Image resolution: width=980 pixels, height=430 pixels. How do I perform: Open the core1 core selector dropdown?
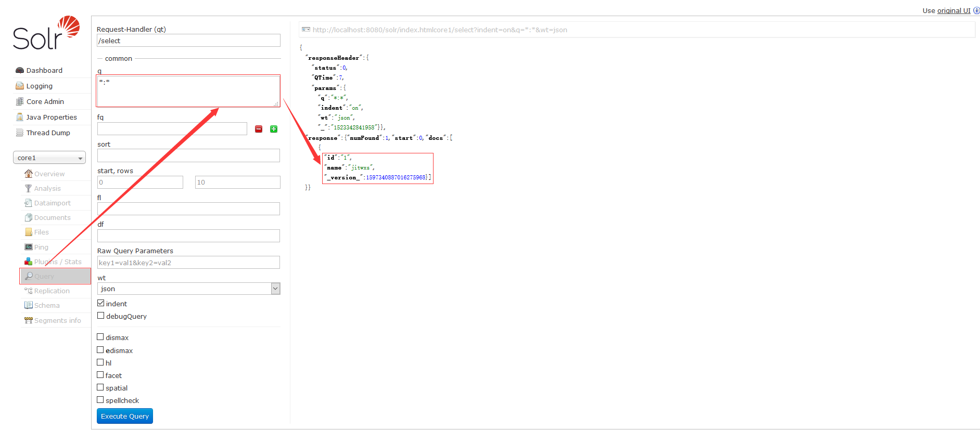point(49,158)
